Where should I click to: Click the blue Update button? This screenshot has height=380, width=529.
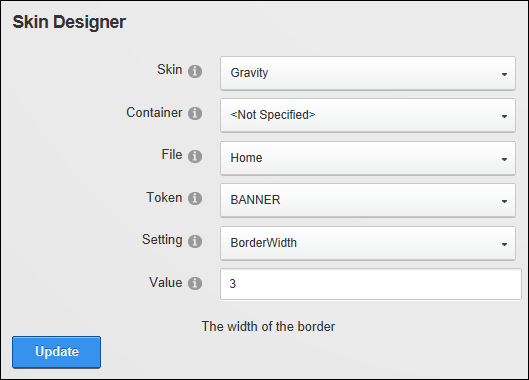pos(56,352)
